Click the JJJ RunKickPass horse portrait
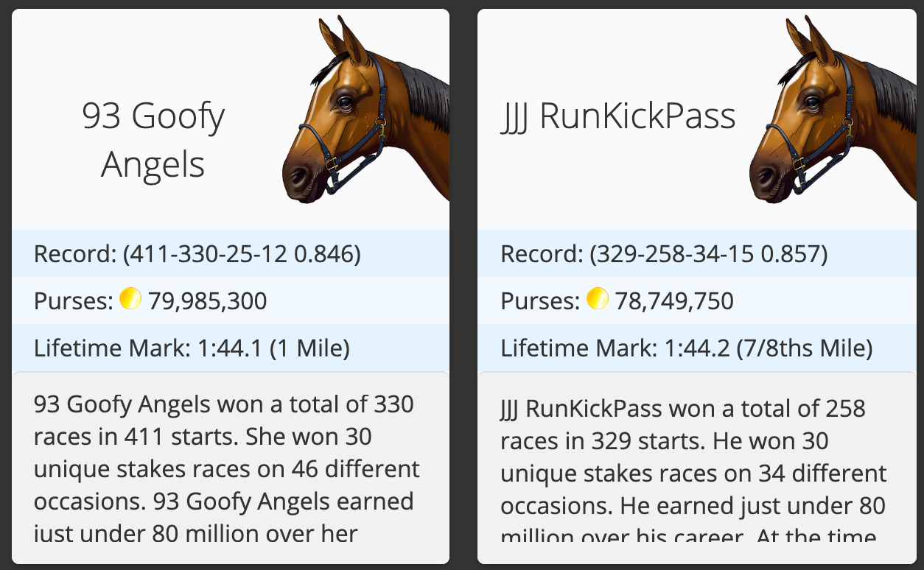Image resolution: width=924 pixels, height=570 pixels. point(833,110)
